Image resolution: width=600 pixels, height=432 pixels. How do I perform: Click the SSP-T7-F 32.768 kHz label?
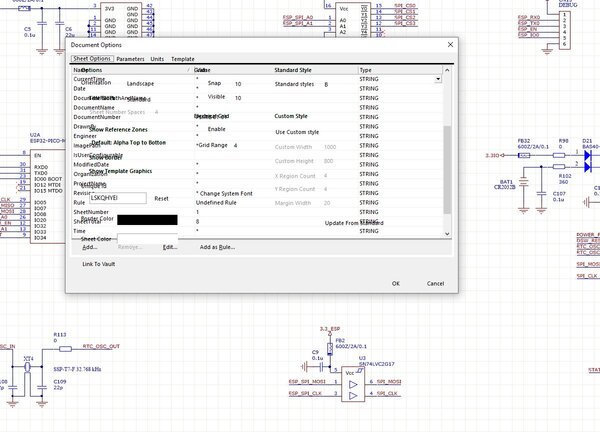click(x=77, y=369)
